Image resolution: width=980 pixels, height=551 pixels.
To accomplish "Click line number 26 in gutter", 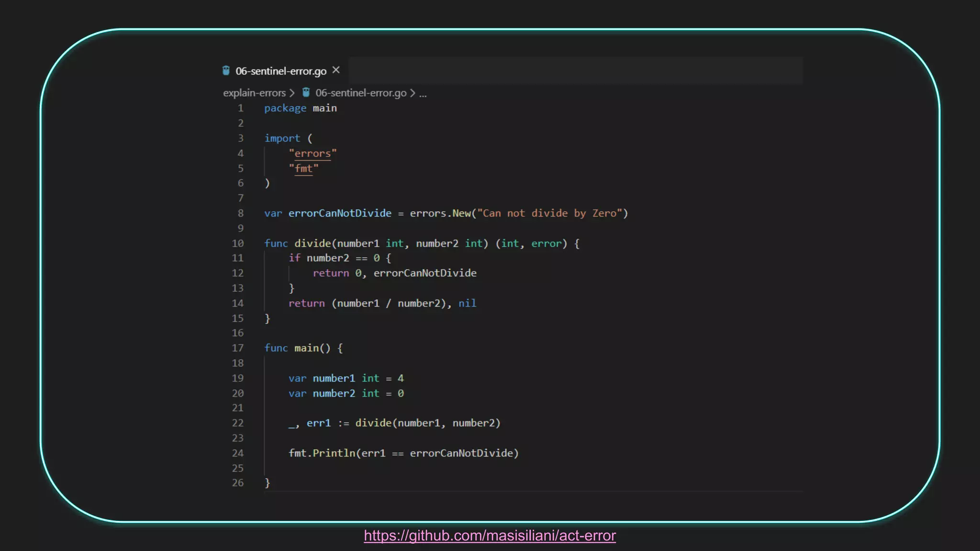I will tap(238, 483).
